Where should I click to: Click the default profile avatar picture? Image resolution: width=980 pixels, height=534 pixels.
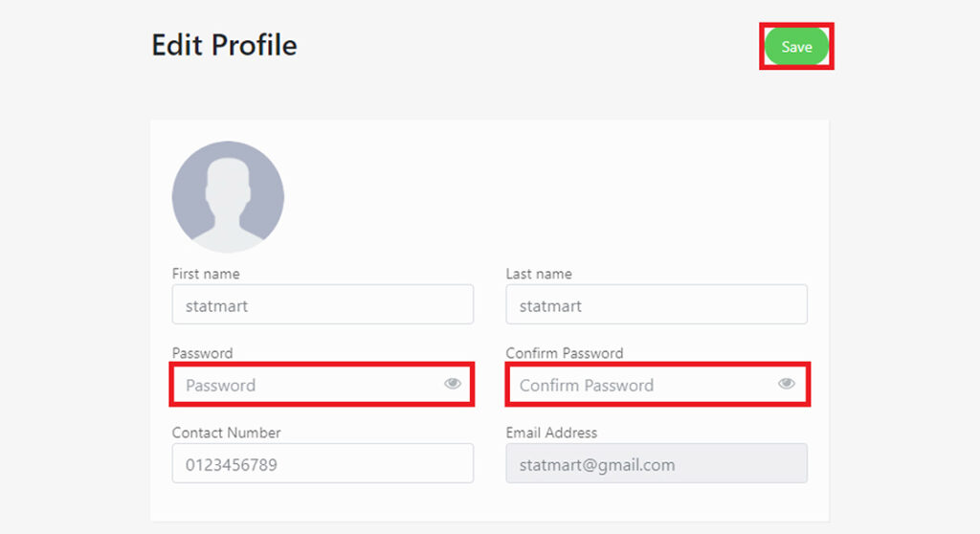click(x=228, y=197)
